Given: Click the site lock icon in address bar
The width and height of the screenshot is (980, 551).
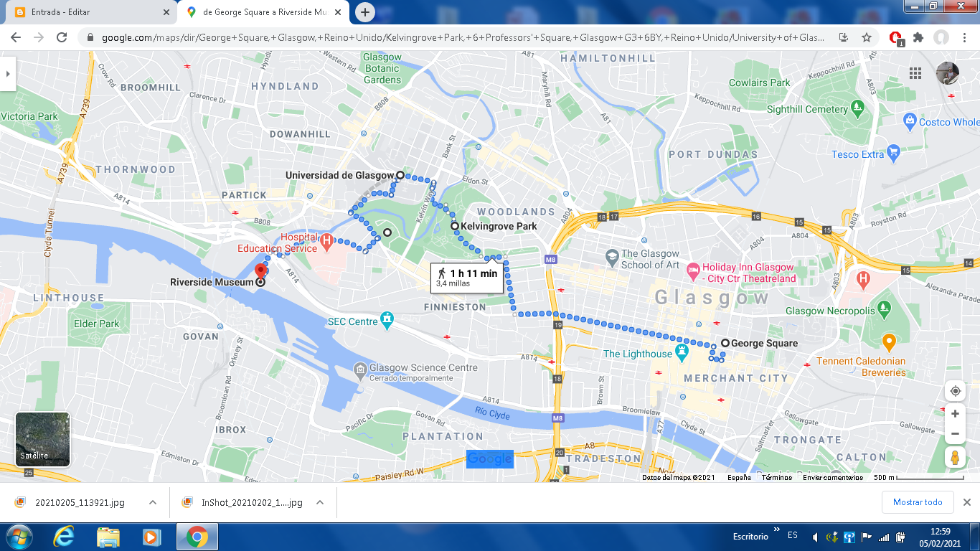Looking at the screenshot, I should pyautogui.click(x=90, y=37).
